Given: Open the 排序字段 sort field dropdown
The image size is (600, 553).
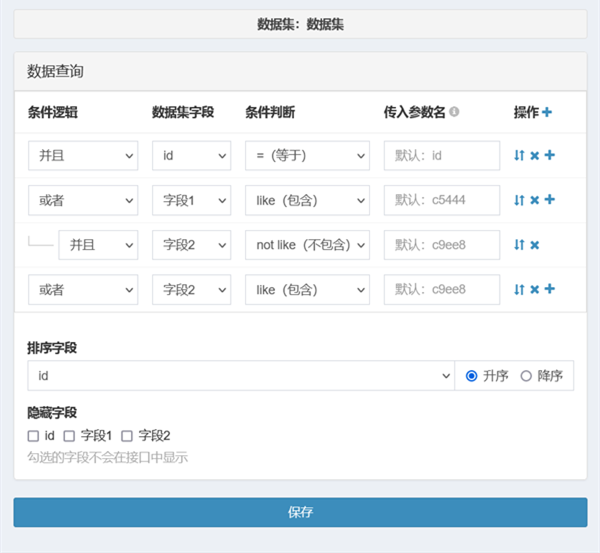Looking at the screenshot, I should click(240, 376).
